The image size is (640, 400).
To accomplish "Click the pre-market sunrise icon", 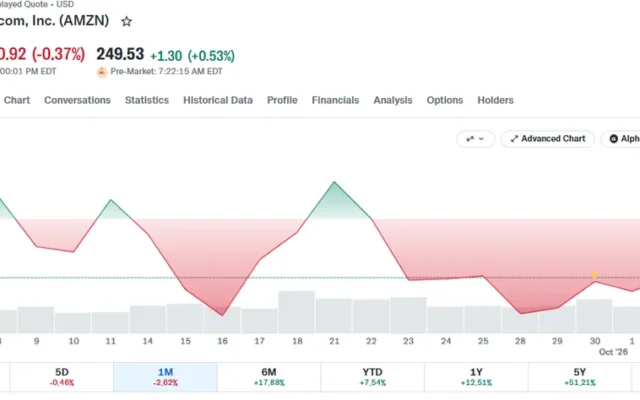I will pos(102,72).
